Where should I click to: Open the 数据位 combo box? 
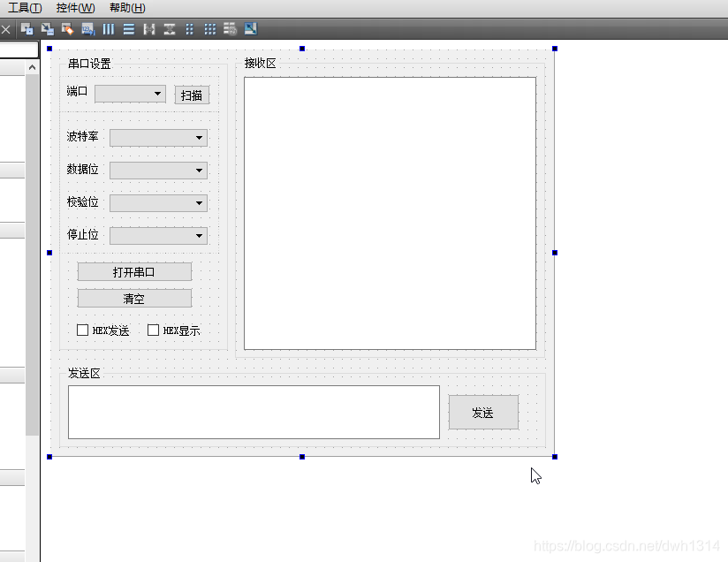[158, 171]
